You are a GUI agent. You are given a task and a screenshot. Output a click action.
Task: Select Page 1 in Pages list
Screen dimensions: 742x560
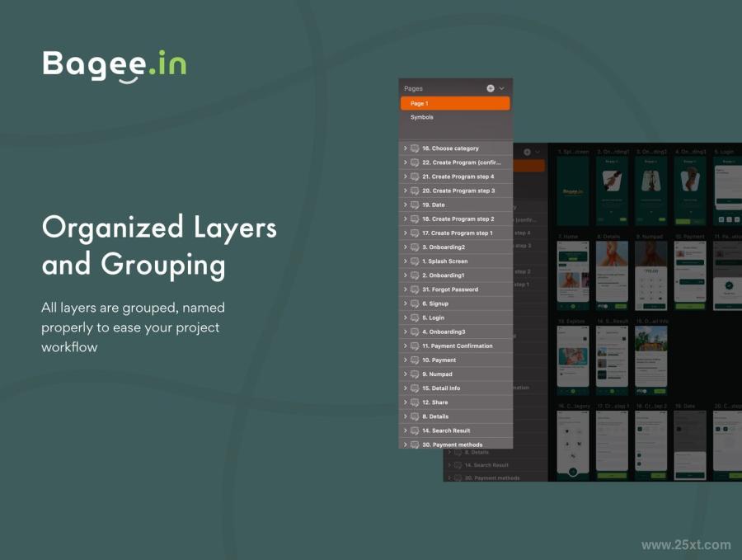[x=455, y=103]
